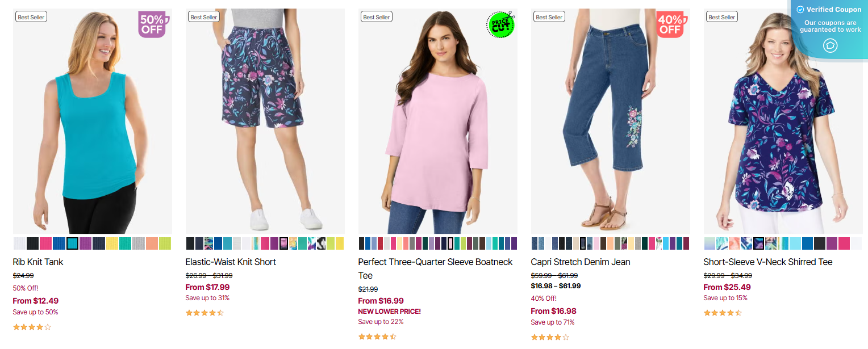
Task: View the Boatneck Tee model image
Action: pos(437,121)
